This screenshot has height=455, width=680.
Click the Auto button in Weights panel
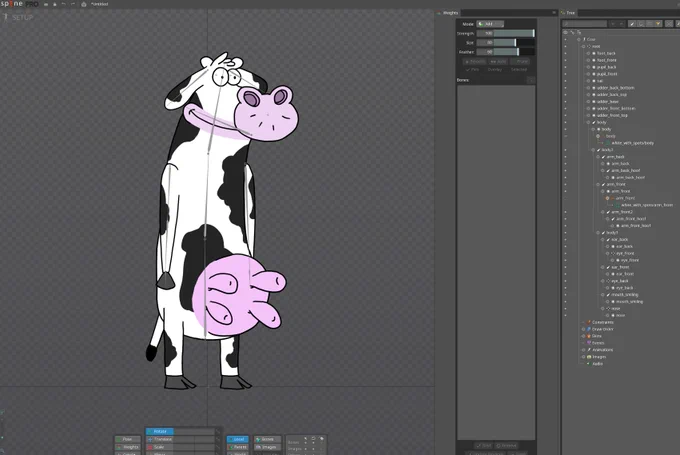[x=498, y=62]
